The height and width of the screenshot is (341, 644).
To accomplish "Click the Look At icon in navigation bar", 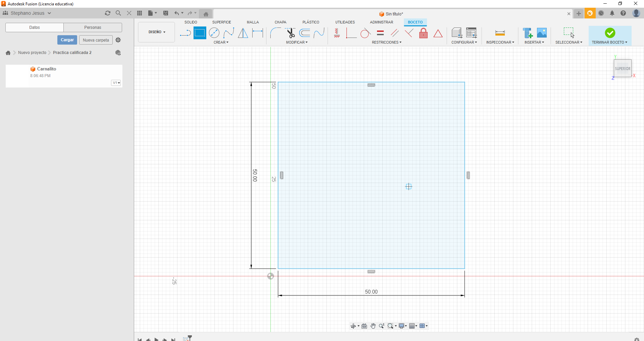I will click(x=364, y=326).
